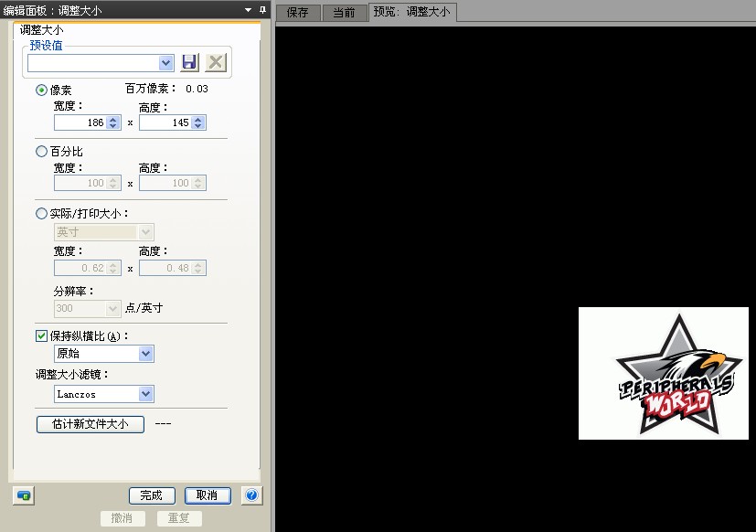Click the 估计新文件大小 button
Viewport: 756px width, 532px height.
tap(91, 424)
